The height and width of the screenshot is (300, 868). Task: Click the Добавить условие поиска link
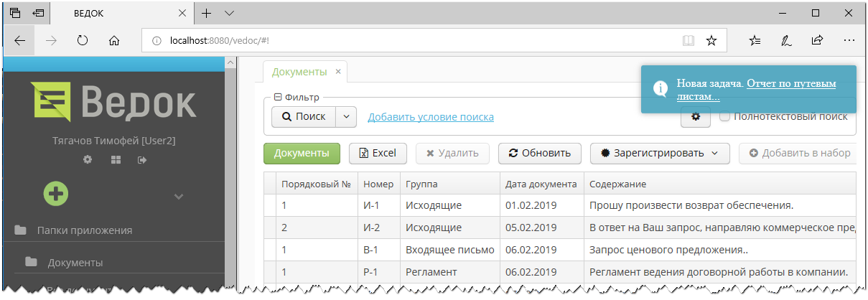(x=430, y=117)
